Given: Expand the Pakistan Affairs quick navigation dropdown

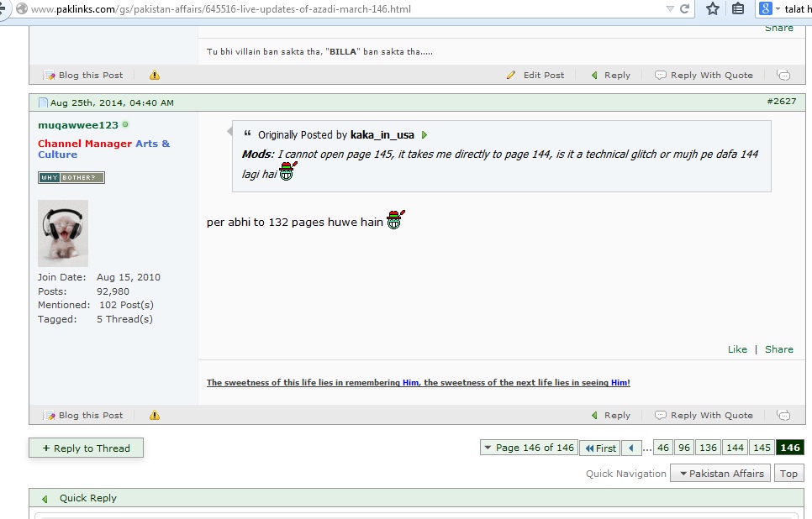Looking at the screenshot, I should pyautogui.click(x=722, y=474).
